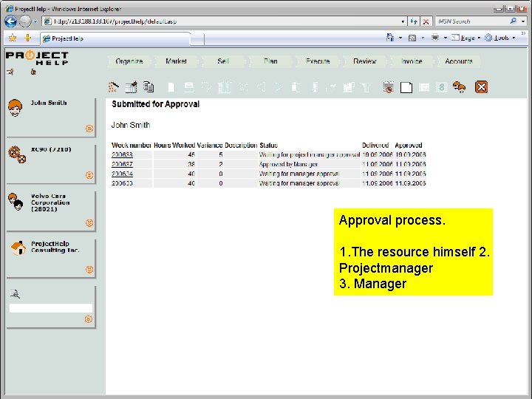The height and width of the screenshot is (399, 532).
Task: Open the Execute menu tab
Action: pyautogui.click(x=318, y=61)
